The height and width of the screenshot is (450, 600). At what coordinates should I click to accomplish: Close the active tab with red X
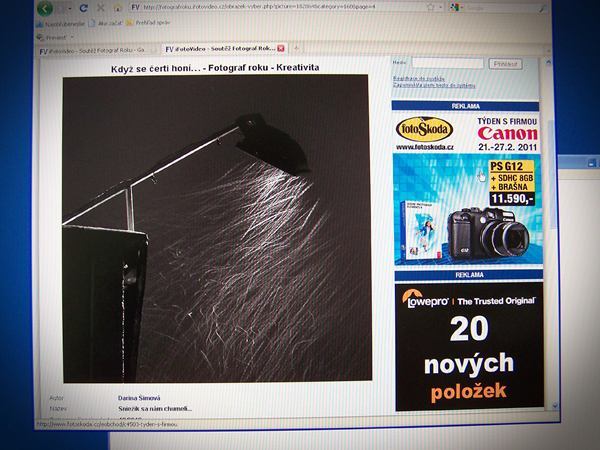tap(281, 48)
